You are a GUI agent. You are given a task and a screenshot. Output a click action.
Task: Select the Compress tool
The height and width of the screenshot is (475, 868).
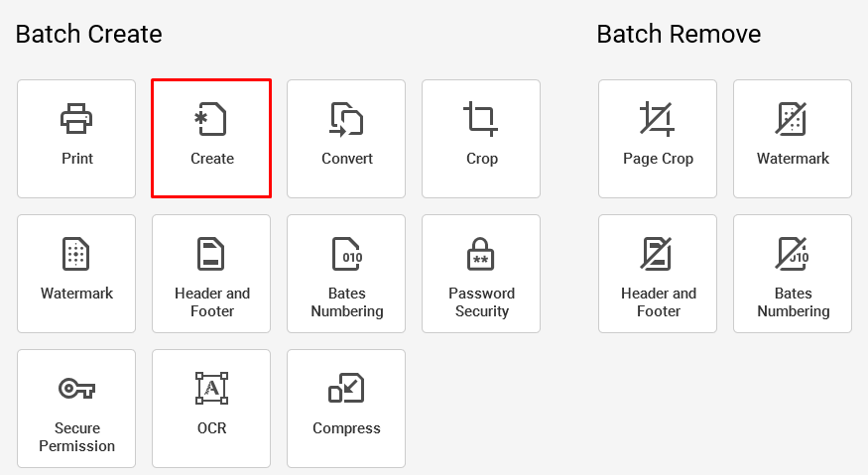pos(346,409)
